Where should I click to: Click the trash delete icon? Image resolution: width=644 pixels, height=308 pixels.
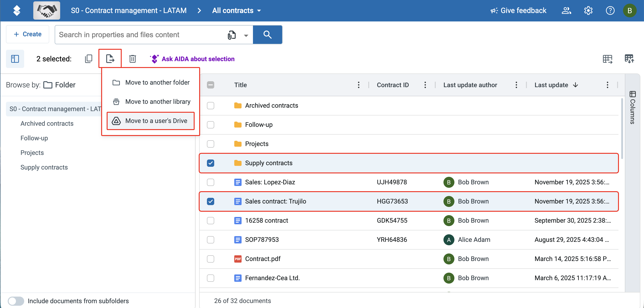[132, 59]
